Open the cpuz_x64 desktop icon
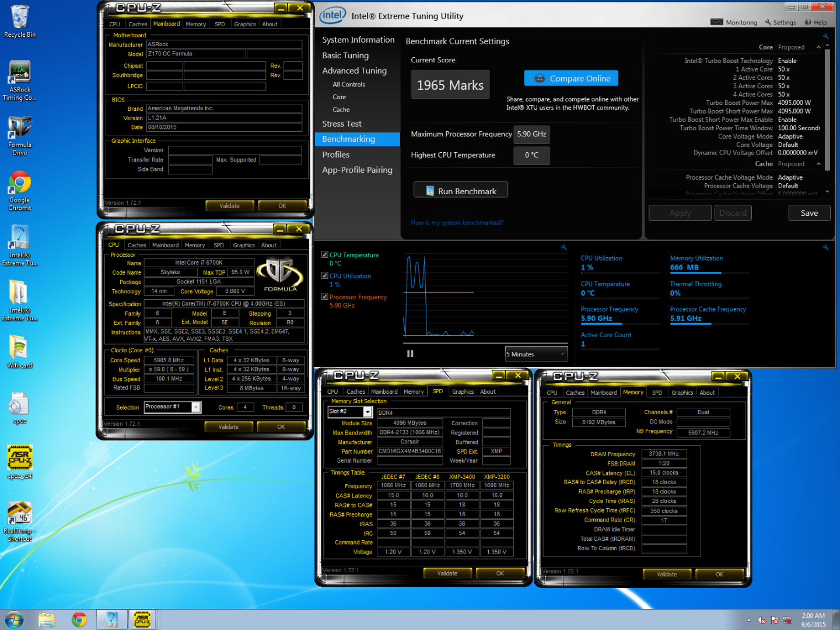 coord(19,462)
